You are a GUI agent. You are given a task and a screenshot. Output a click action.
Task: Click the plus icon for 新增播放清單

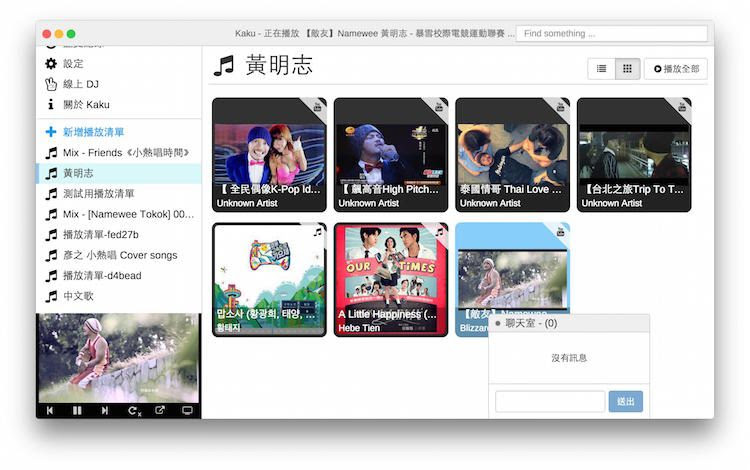[51, 132]
